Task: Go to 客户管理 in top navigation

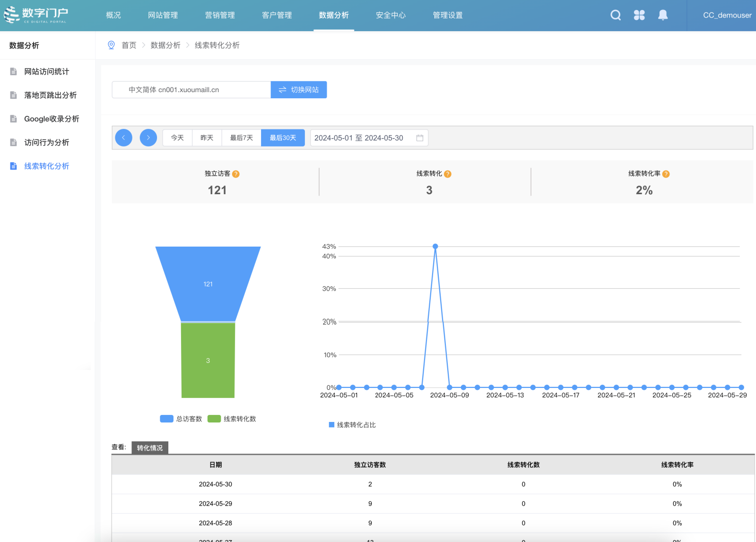Action: coord(277,15)
